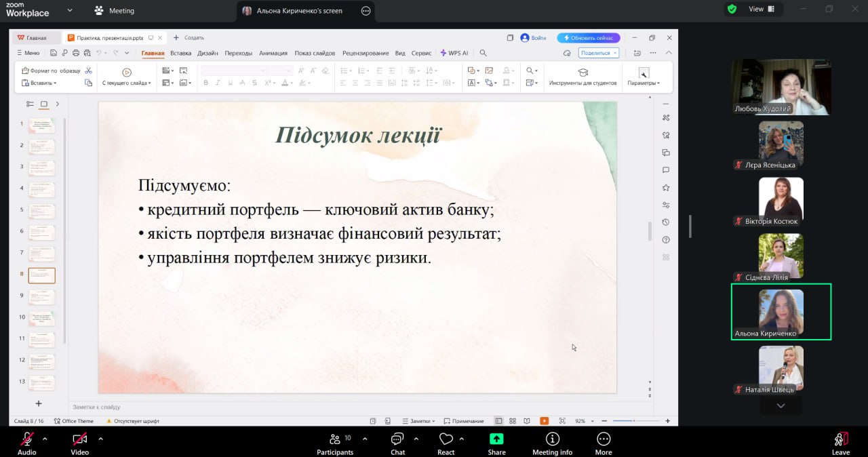868x457 pixels.
Task: Select slide 10 thumbnail in panel
Action: pyautogui.click(x=41, y=318)
